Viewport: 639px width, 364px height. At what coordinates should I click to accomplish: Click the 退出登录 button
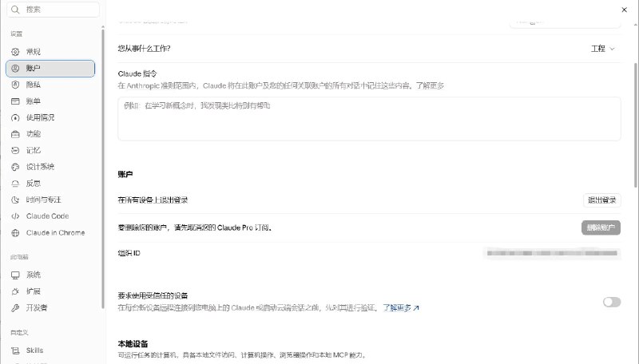[602, 200]
